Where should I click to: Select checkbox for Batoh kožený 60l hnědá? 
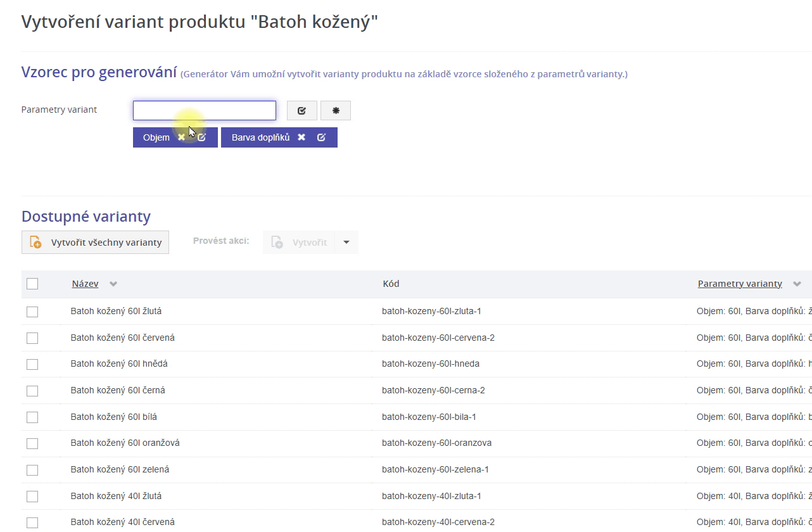(x=32, y=364)
